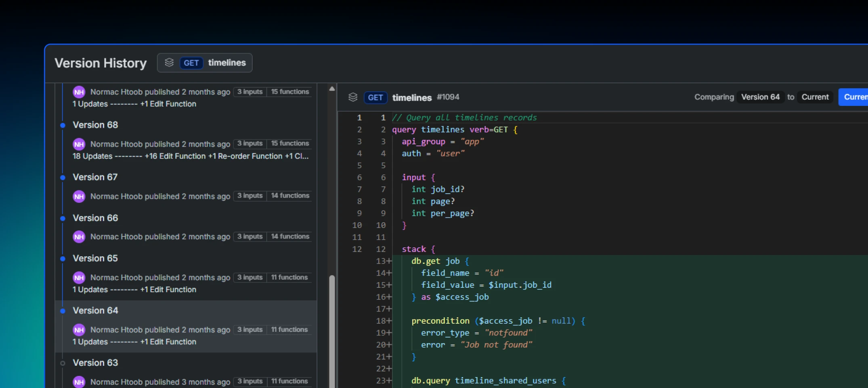
Task: Click the 'Version History' title
Action: click(101, 63)
